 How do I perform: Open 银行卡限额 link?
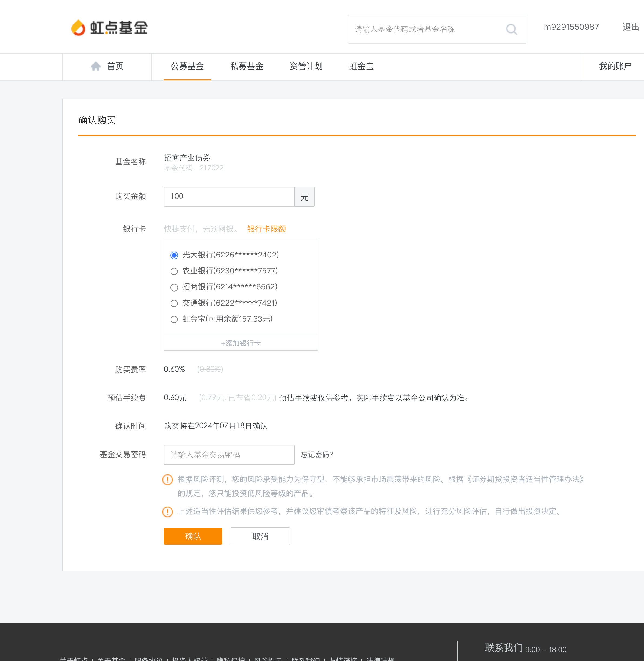click(267, 229)
